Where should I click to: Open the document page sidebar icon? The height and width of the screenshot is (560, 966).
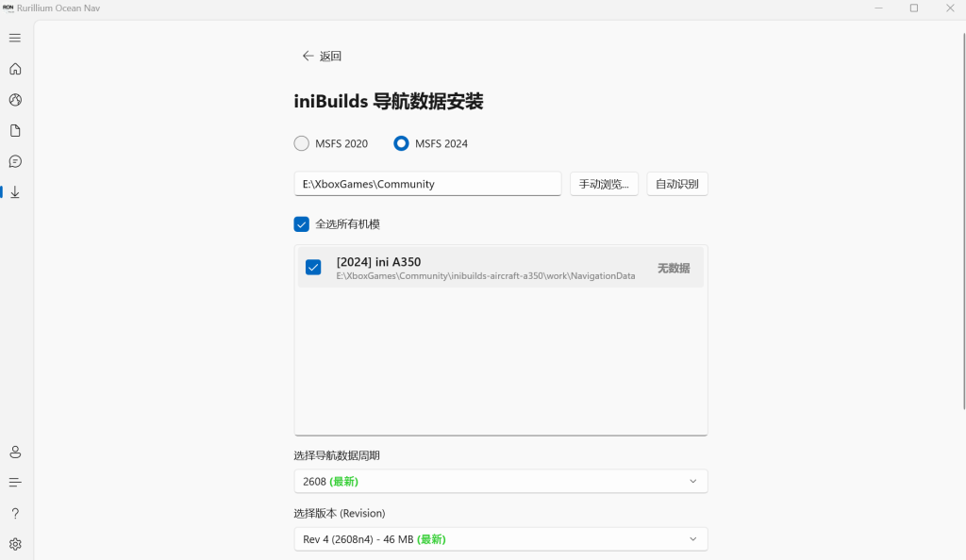point(15,130)
